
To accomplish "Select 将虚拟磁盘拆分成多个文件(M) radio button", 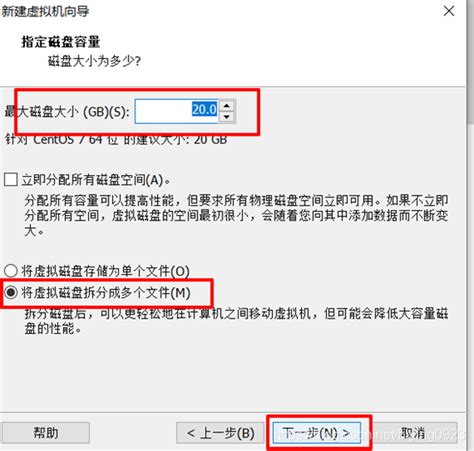I will coord(11,292).
